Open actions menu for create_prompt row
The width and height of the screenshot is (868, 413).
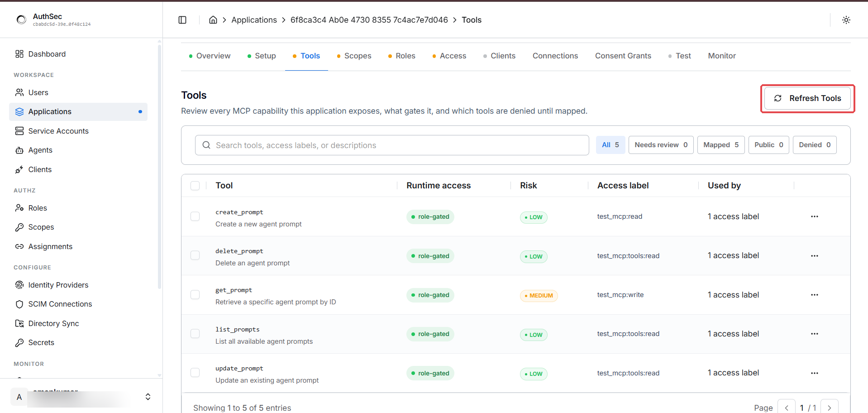click(x=815, y=216)
